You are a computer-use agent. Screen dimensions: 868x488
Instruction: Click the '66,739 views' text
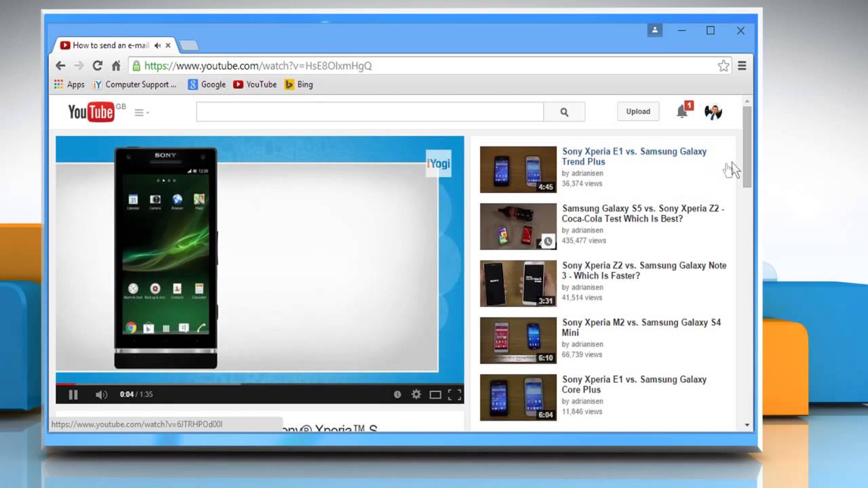click(582, 354)
